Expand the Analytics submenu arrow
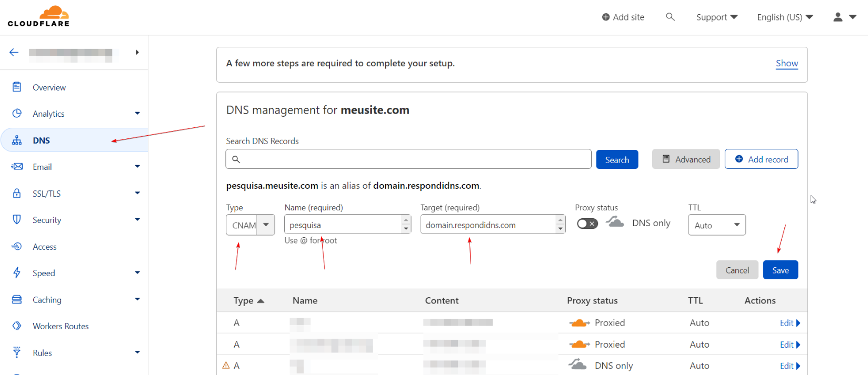 coord(137,113)
